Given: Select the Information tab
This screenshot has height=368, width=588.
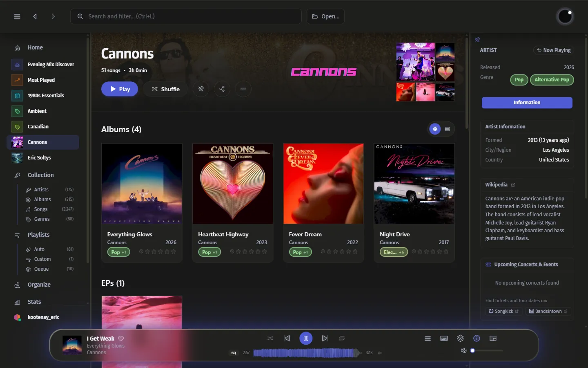Looking at the screenshot, I should pos(527,103).
